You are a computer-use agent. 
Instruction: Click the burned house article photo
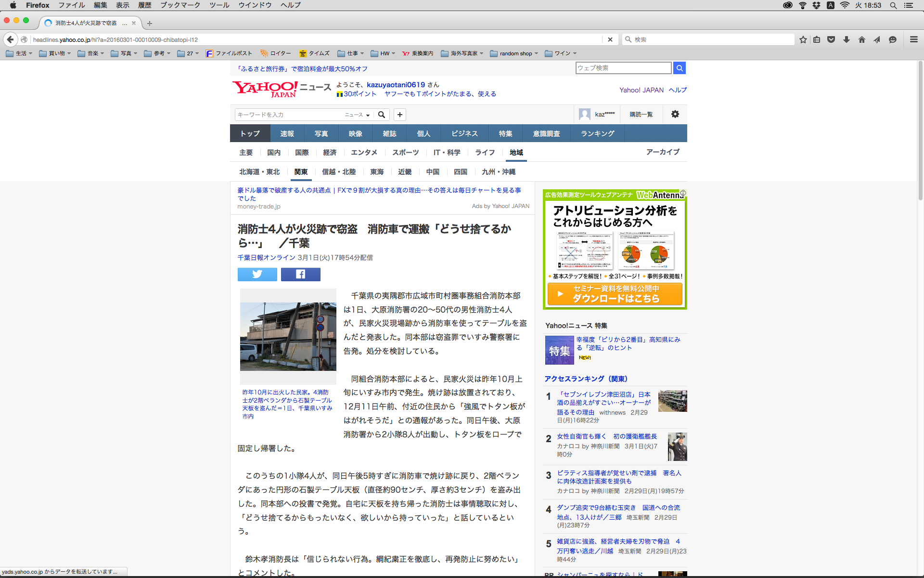[x=288, y=336]
